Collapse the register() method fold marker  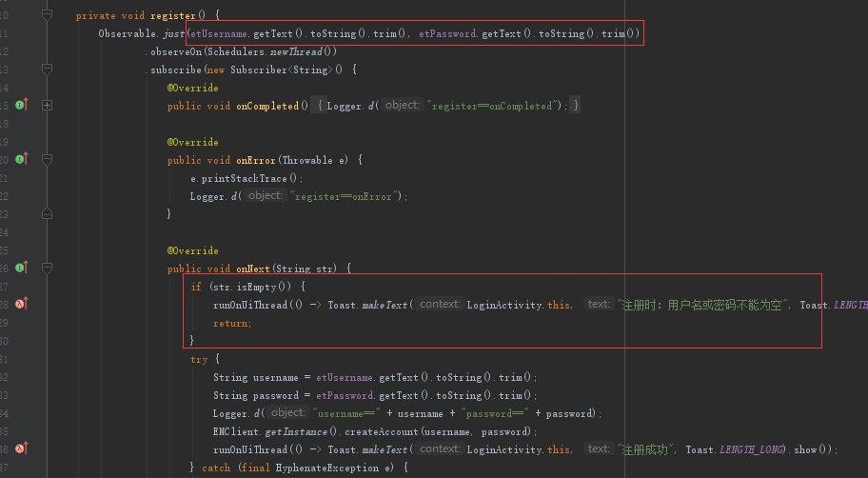point(47,15)
